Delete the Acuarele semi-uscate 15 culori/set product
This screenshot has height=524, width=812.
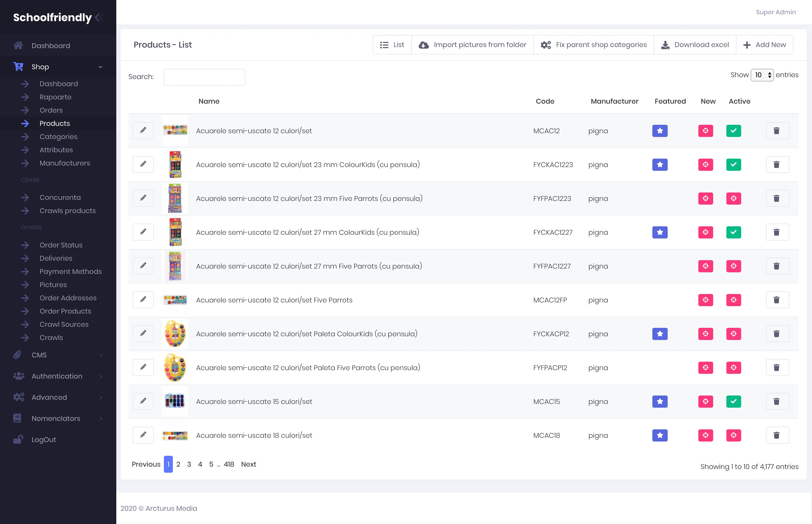[777, 402]
